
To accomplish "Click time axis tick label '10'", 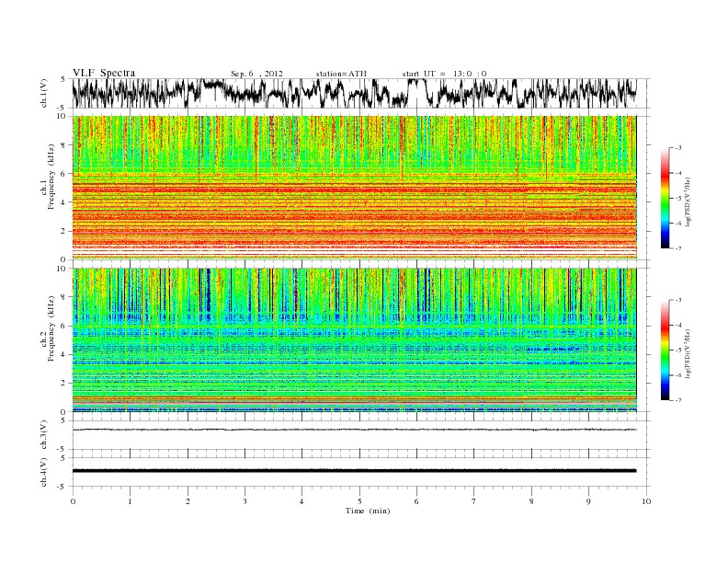I will pos(646,501).
